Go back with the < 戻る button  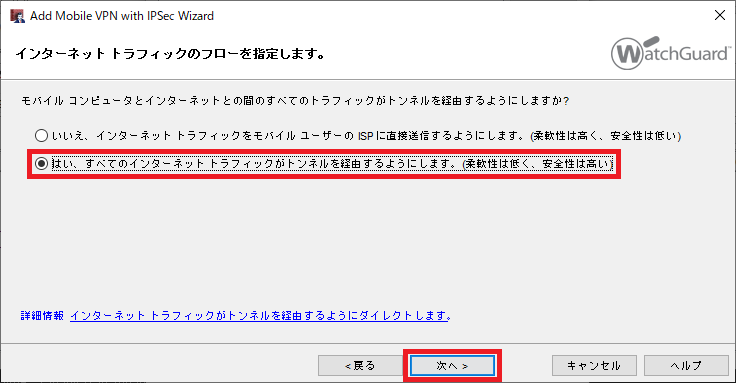click(360, 365)
